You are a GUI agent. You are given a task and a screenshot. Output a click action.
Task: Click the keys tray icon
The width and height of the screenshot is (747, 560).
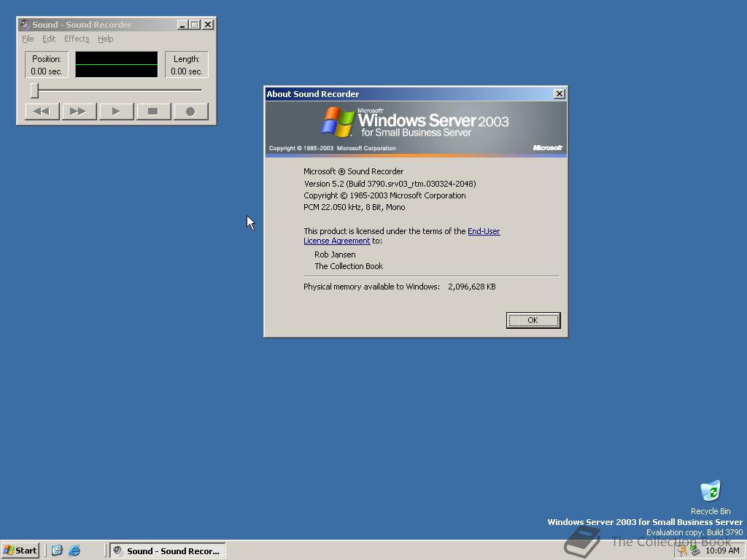tap(683, 551)
